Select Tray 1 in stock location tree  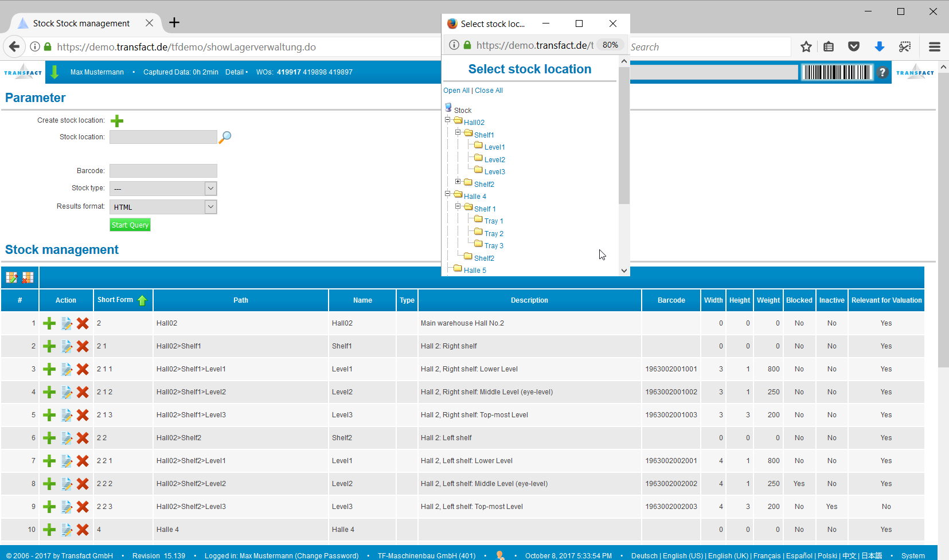pyautogui.click(x=494, y=221)
